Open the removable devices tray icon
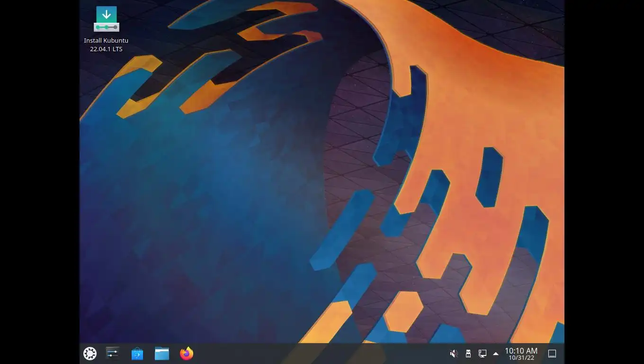Screen dimensions: 644x364 468,354
